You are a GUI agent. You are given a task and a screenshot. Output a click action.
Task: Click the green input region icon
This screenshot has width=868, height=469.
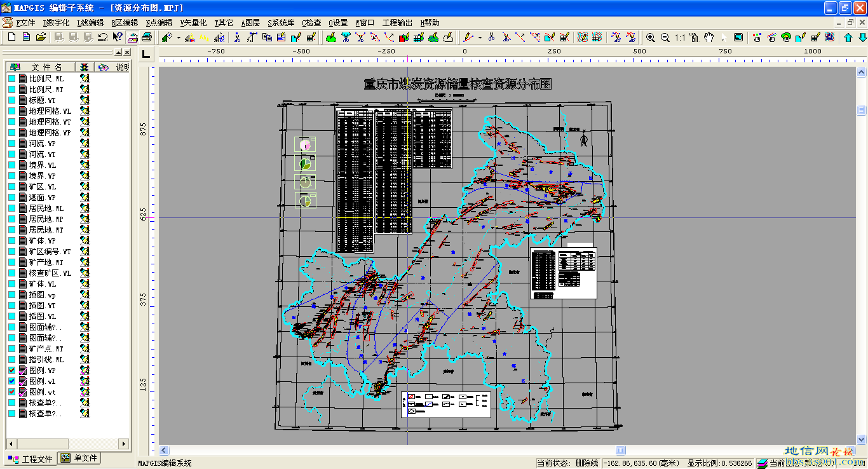(x=331, y=37)
